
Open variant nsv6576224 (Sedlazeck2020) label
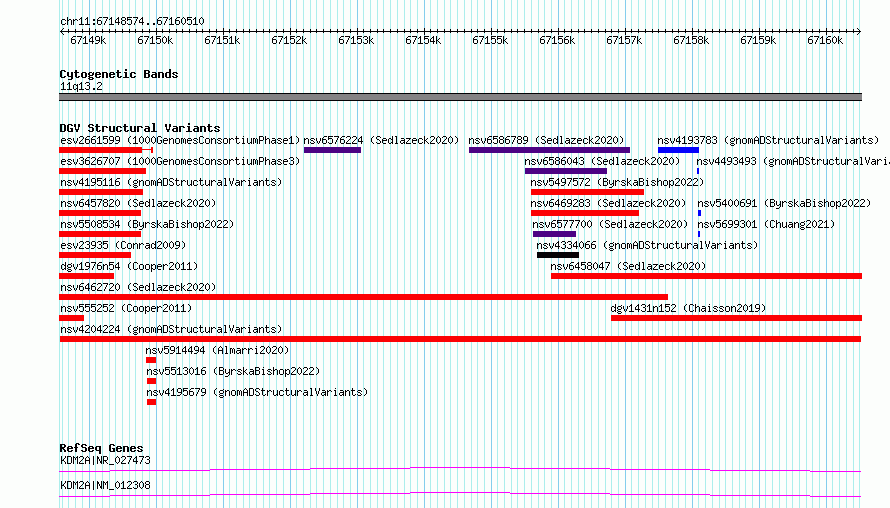[381, 140]
